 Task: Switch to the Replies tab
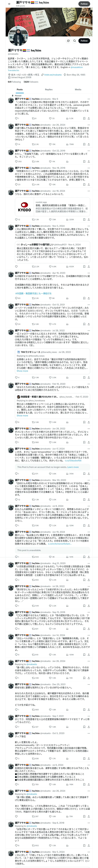[49, 90]
